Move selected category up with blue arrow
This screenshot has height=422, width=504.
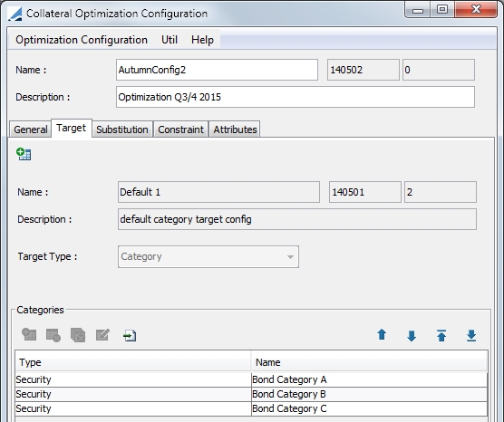(382, 335)
